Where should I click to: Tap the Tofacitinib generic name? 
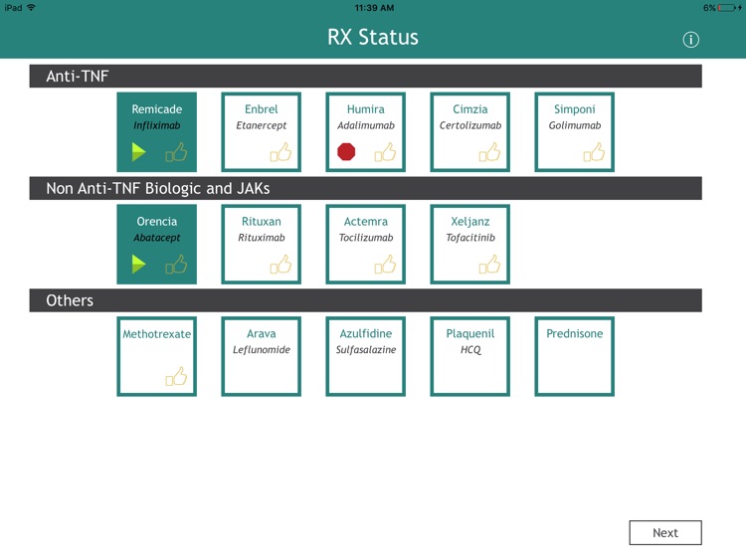click(x=470, y=238)
